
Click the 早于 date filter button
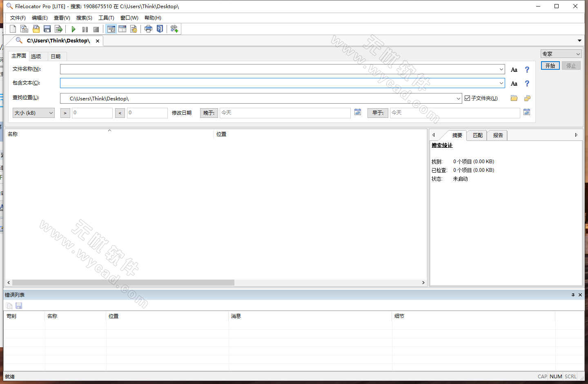coord(377,113)
